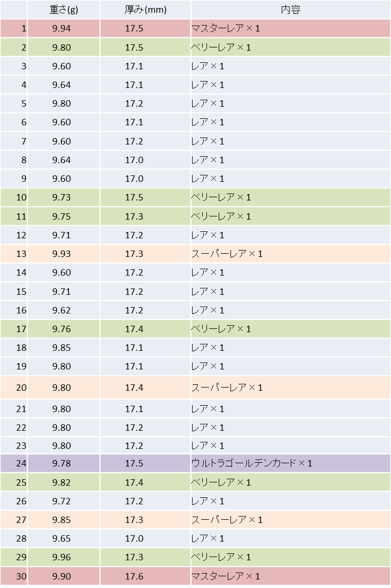Select the 内容 column header
This screenshot has width=391, height=588.
(290, 10)
